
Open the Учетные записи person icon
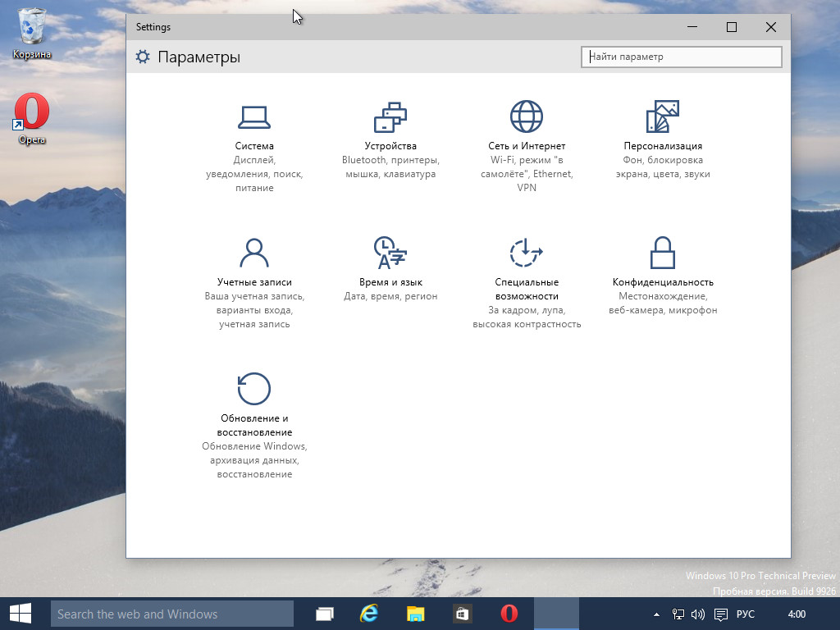point(254,253)
